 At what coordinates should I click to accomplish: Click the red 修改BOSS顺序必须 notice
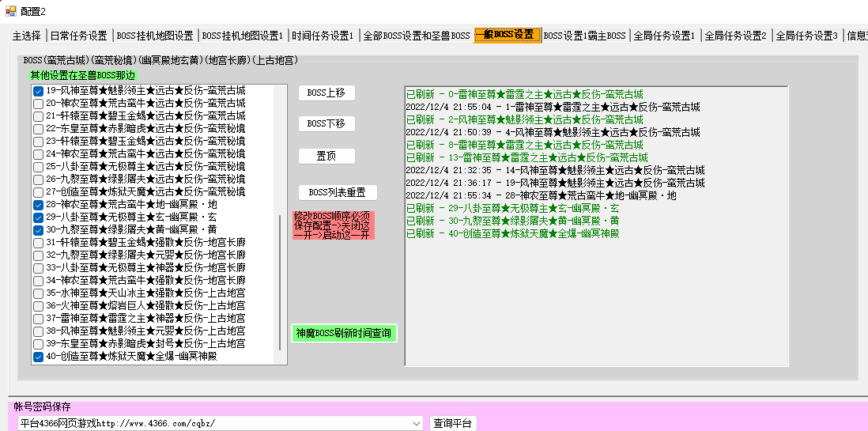click(x=334, y=225)
